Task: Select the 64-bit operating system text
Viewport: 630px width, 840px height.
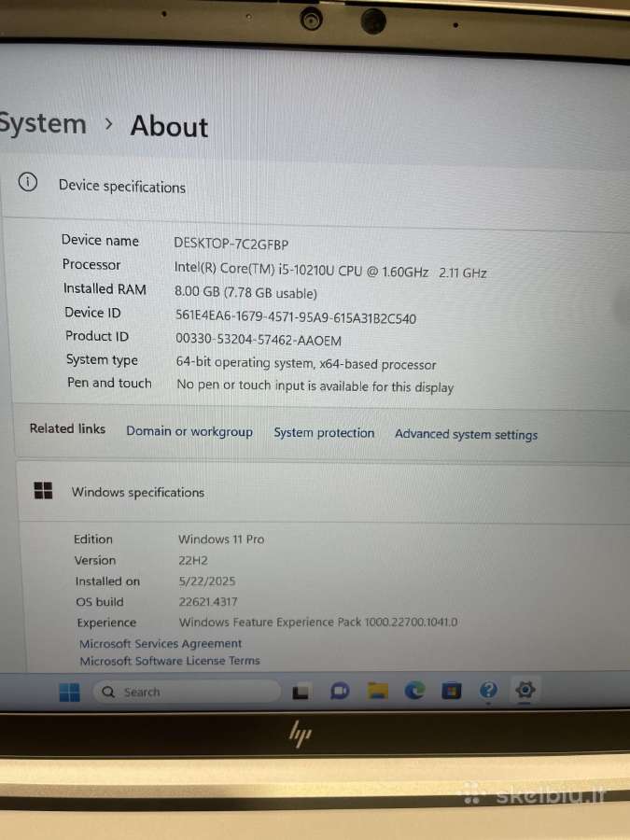Action: click(306, 363)
